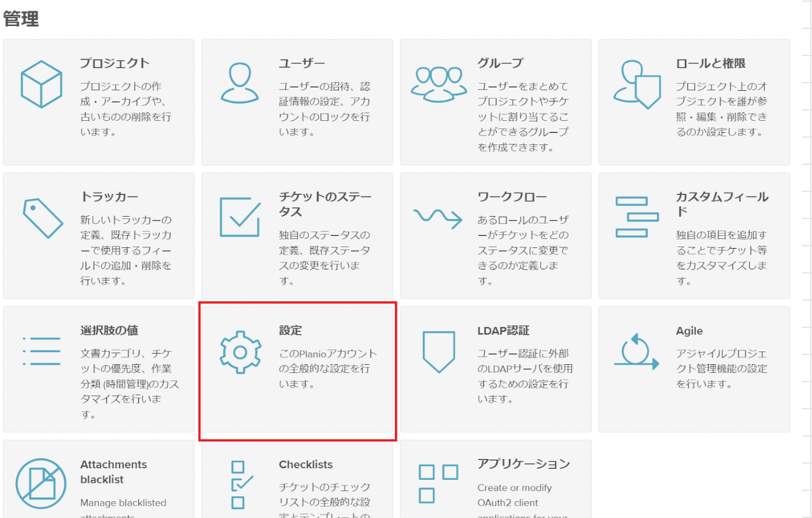Click the Checklists heading text
The image size is (812, 518).
[305, 464]
